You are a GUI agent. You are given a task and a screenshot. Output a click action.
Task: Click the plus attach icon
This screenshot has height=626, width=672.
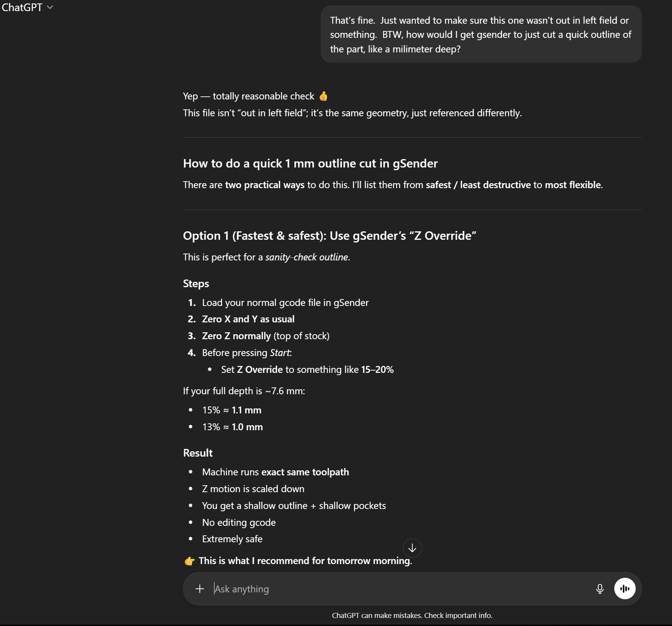(x=200, y=589)
